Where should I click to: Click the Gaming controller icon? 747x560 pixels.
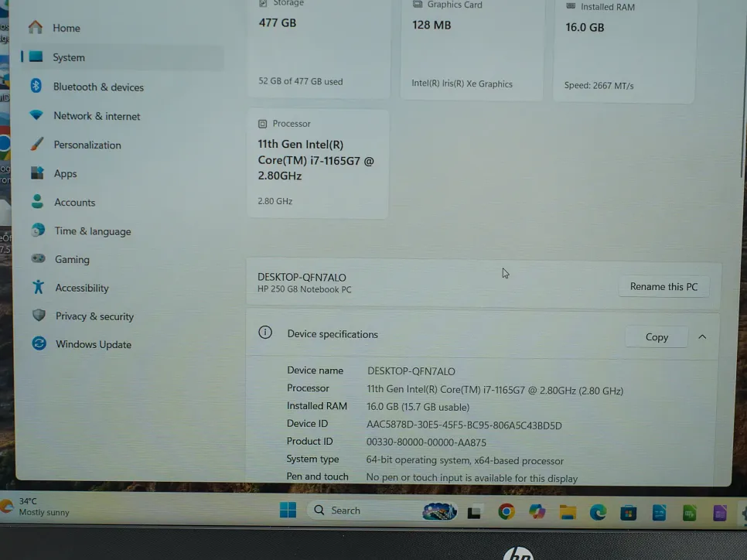pos(39,258)
